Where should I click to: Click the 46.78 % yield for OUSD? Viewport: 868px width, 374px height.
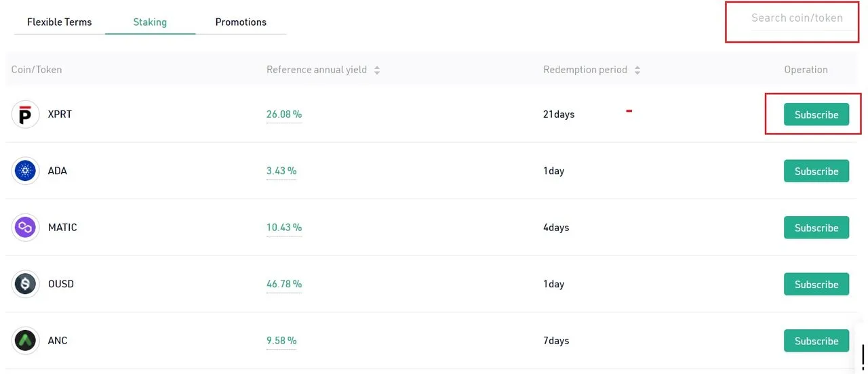[284, 284]
